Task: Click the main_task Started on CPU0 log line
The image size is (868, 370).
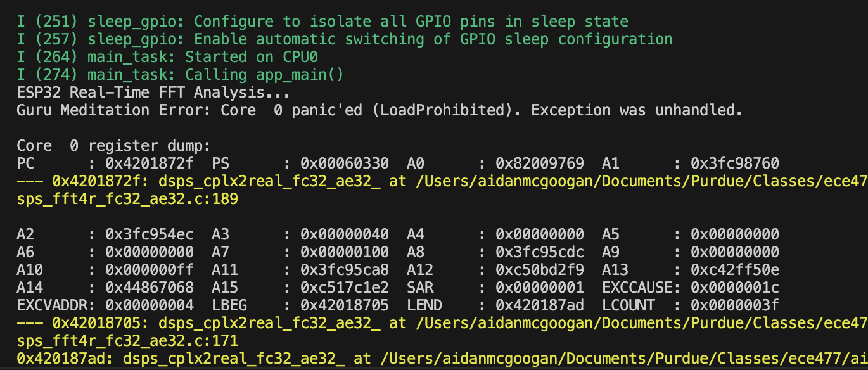Action: click(x=167, y=57)
